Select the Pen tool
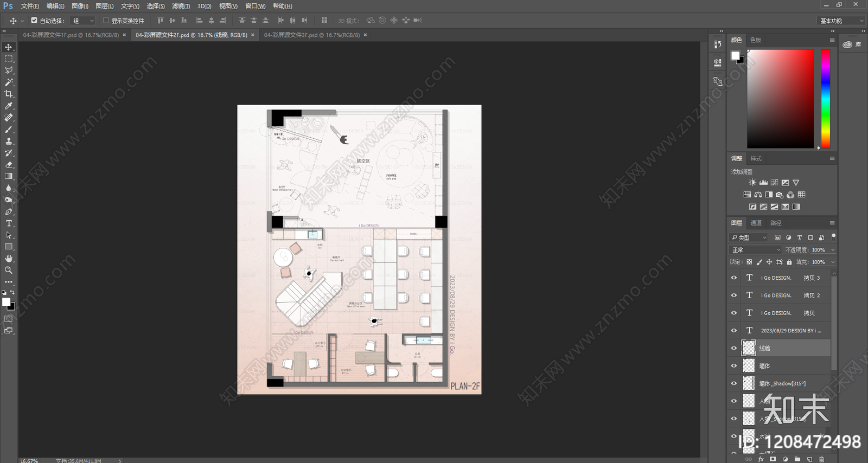Image resolution: width=868 pixels, height=463 pixels. tap(9, 212)
